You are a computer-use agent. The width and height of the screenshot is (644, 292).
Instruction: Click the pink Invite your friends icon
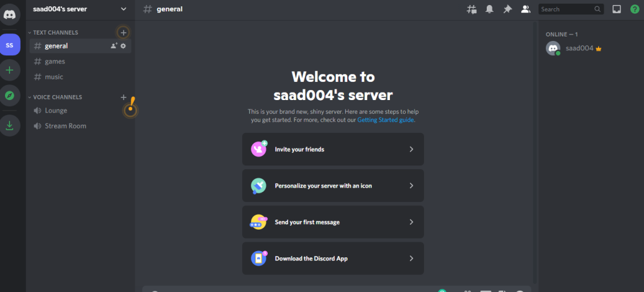(258, 149)
